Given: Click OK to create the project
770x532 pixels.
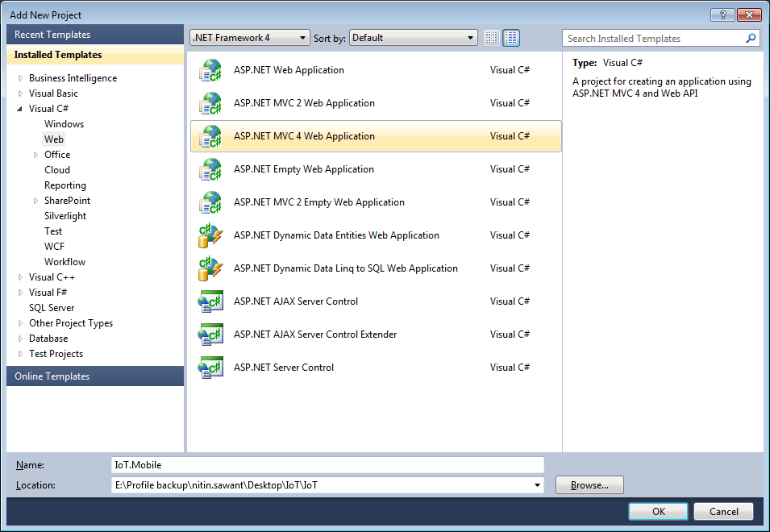Looking at the screenshot, I should [x=658, y=511].
